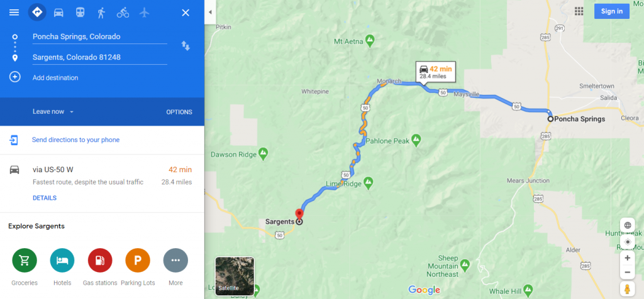Viewport: 644px width, 299px height.
Task: Open the hamburger main menu
Action: [x=14, y=13]
